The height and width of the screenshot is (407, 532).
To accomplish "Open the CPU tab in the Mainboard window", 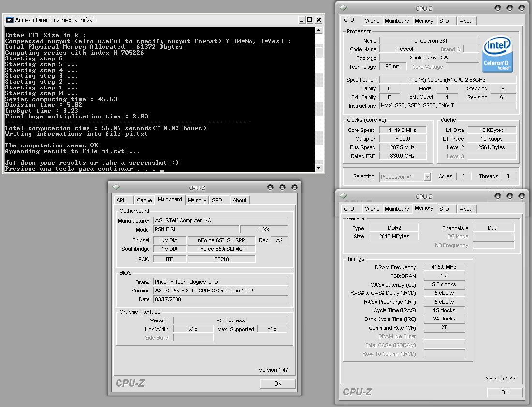I will [121, 200].
